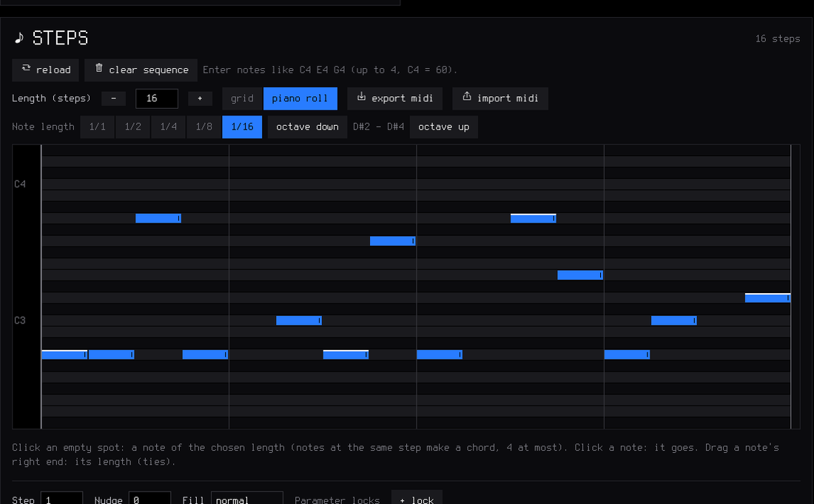Click the E3 note ending the third bar
Viewport: 814px width, 504px height.
(580, 275)
